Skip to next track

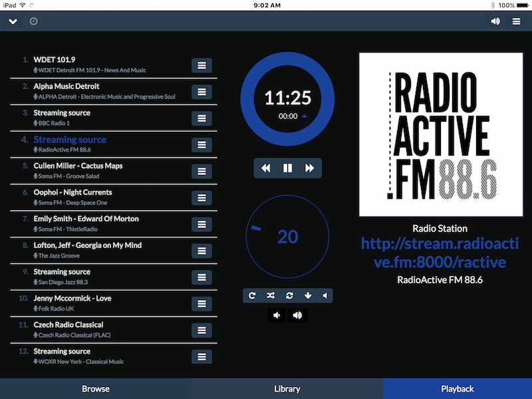[309, 168]
